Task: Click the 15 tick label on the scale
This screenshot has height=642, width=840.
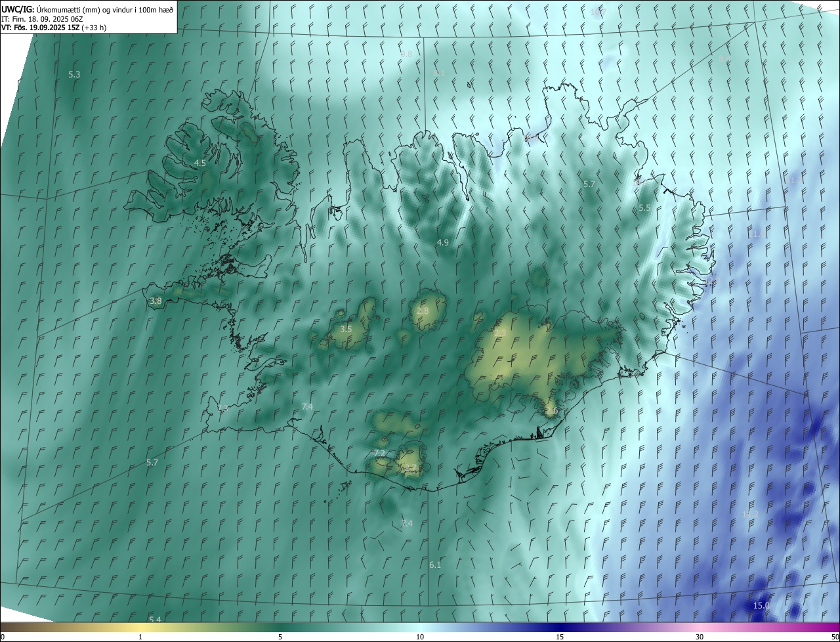Action: (x=560, y=637)
